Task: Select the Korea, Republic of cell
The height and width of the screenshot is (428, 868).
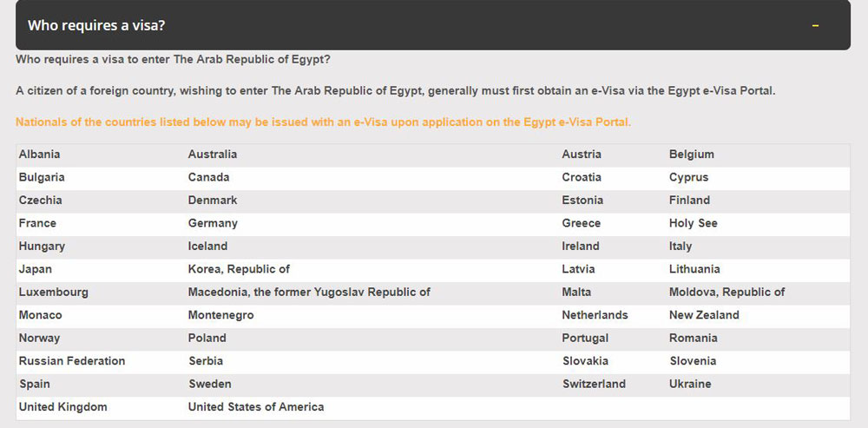Action: pos(239,269)
